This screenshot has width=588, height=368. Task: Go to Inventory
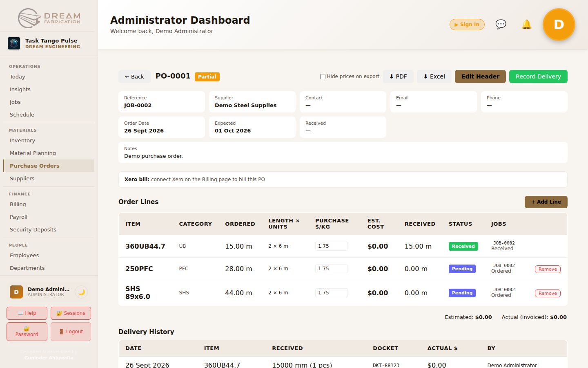49,141
